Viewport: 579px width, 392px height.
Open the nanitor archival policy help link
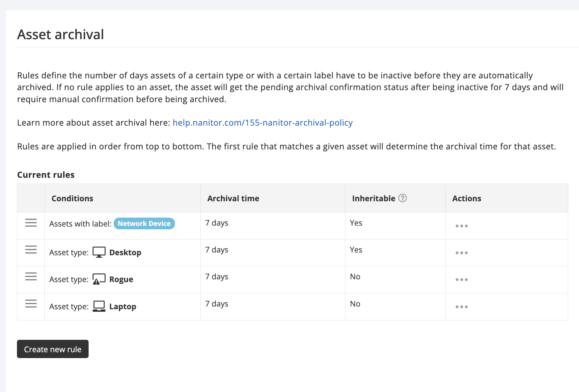pos(262,123)
